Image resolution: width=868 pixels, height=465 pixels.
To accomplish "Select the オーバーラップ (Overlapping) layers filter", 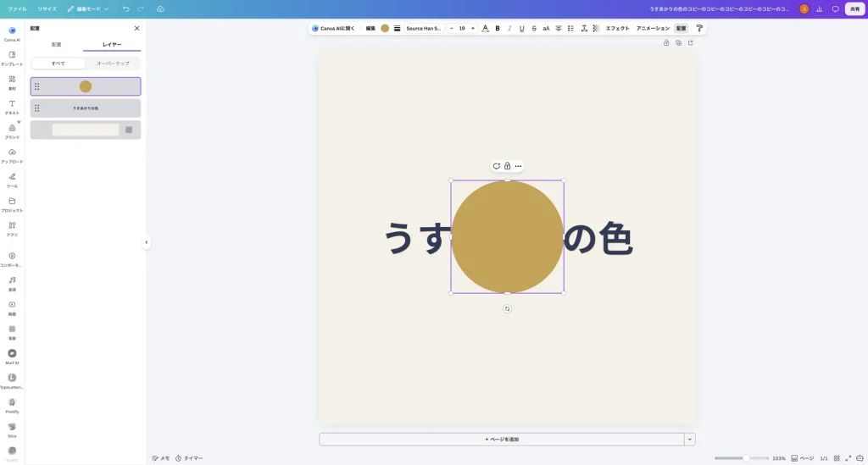I will [x=113, y=64].
